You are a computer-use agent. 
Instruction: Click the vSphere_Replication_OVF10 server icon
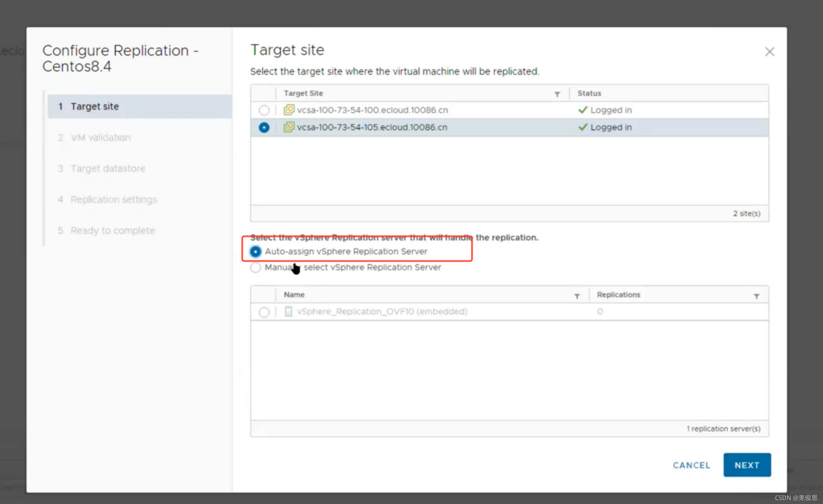288,312
